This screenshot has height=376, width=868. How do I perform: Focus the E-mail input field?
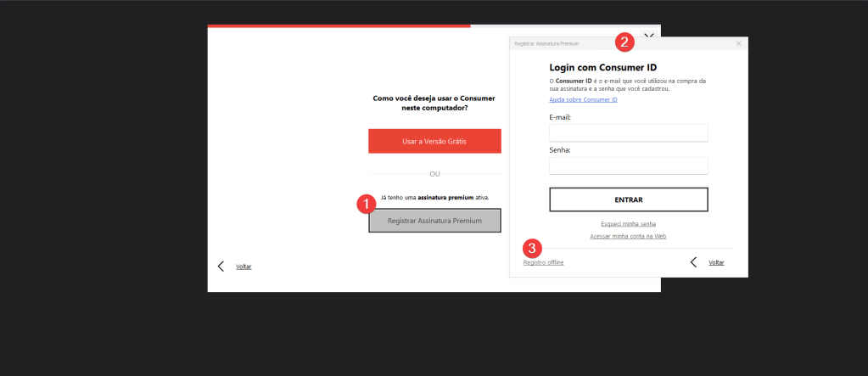pyautogui.click(x=629, y=133)
